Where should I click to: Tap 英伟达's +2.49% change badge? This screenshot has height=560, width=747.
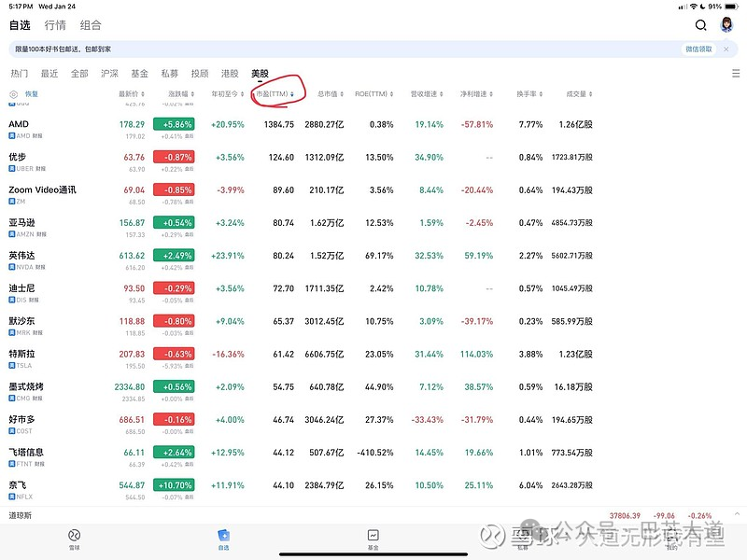click(174, 256)
